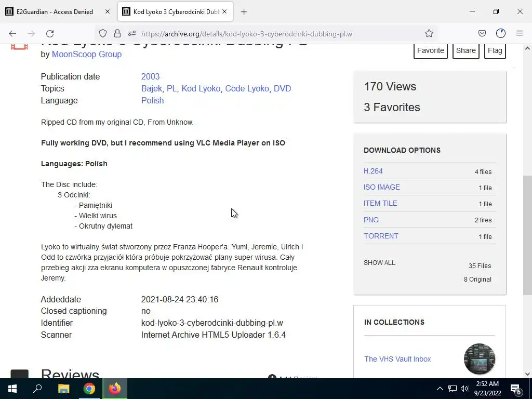Open the MoonScoop Group creator link

pos(87,54)
